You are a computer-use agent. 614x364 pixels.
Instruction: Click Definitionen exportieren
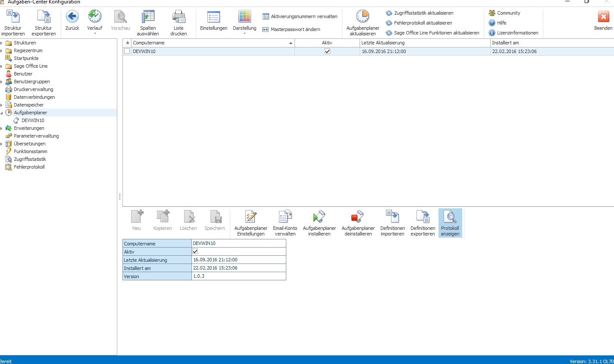tap(423, 223)
